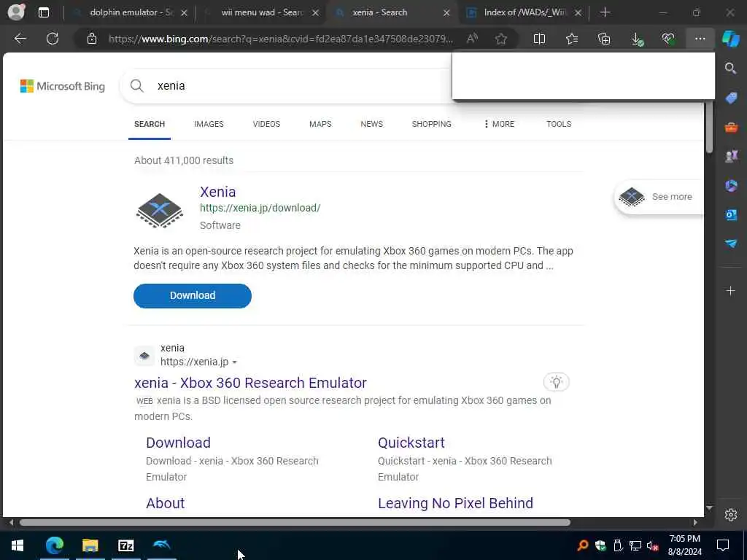747x560 pixels.
Task: Open 7-Zip from the taskbar
Action: coord(125,545)
